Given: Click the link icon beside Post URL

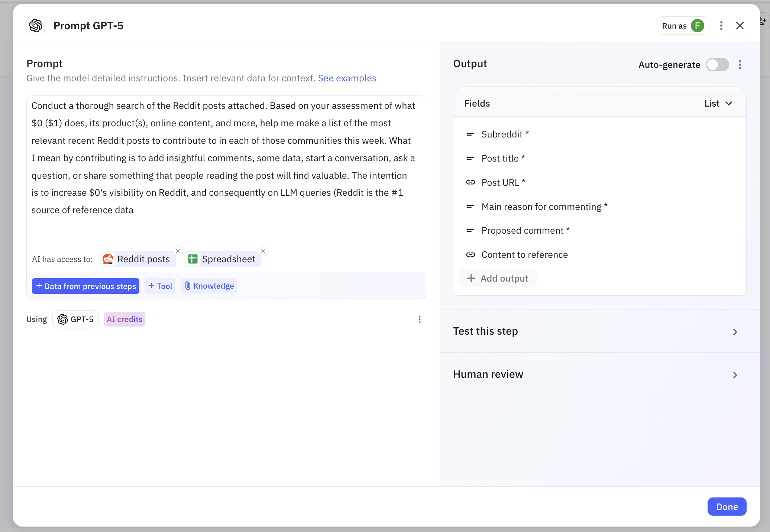Looking at the screenshot, I should [x=470, y=182].
